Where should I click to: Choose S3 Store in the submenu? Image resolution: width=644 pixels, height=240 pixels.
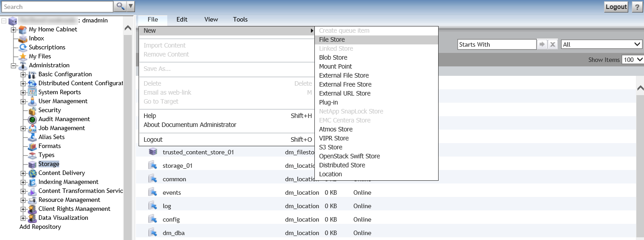click(331, 147)
